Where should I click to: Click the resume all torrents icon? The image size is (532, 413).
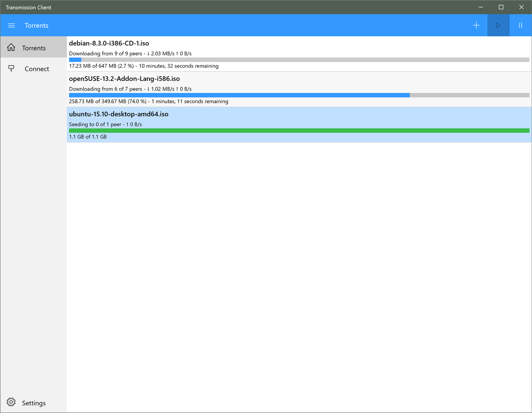(x=498, y=25)
